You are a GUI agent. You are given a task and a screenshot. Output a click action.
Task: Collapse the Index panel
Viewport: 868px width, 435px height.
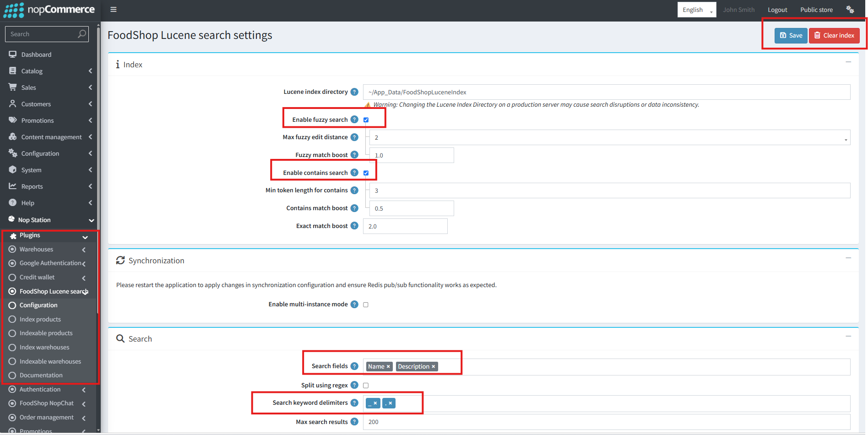848,62
